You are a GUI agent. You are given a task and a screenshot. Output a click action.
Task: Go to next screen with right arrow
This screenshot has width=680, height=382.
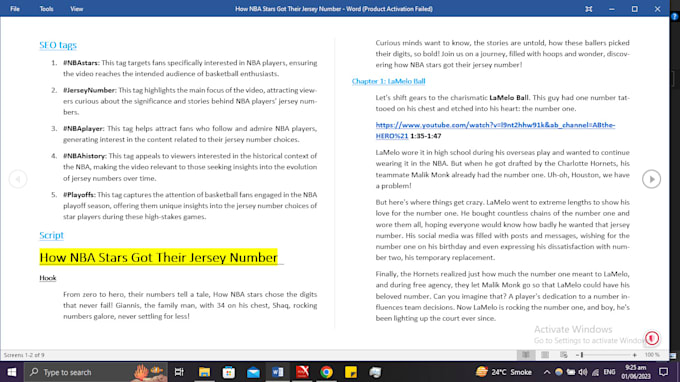point(651,179)
